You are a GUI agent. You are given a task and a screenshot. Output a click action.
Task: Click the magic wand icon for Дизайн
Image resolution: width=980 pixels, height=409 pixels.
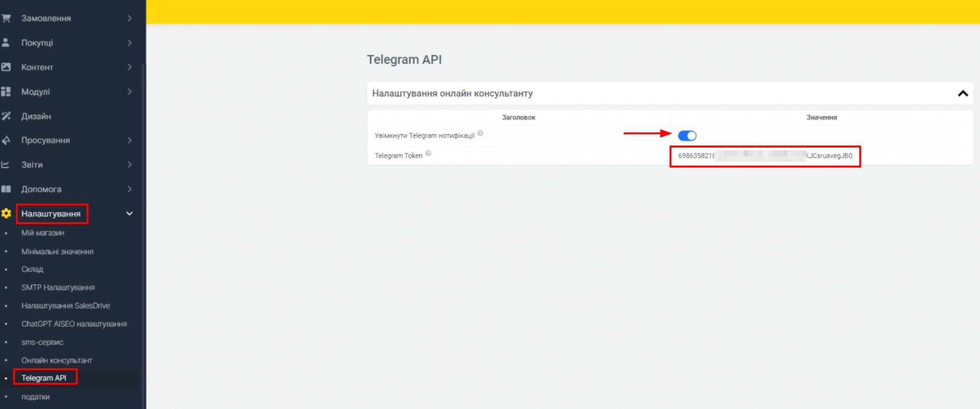(x=6, y=116)
